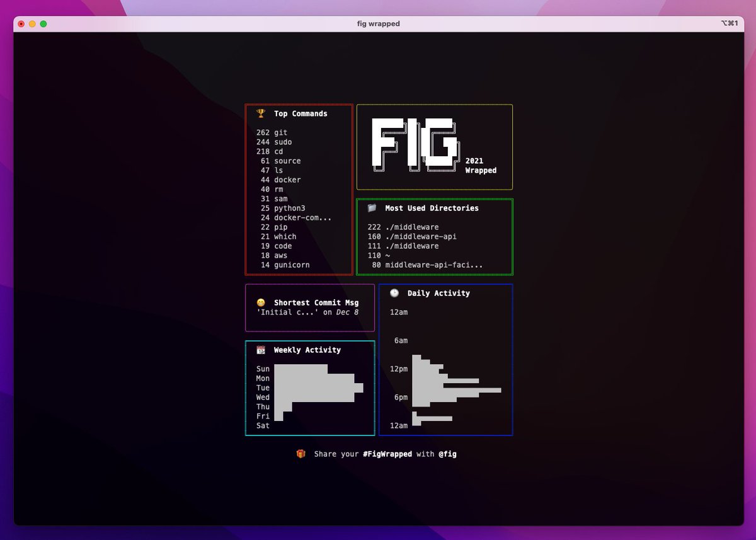Select the '14 gunicorn' row

285,265
